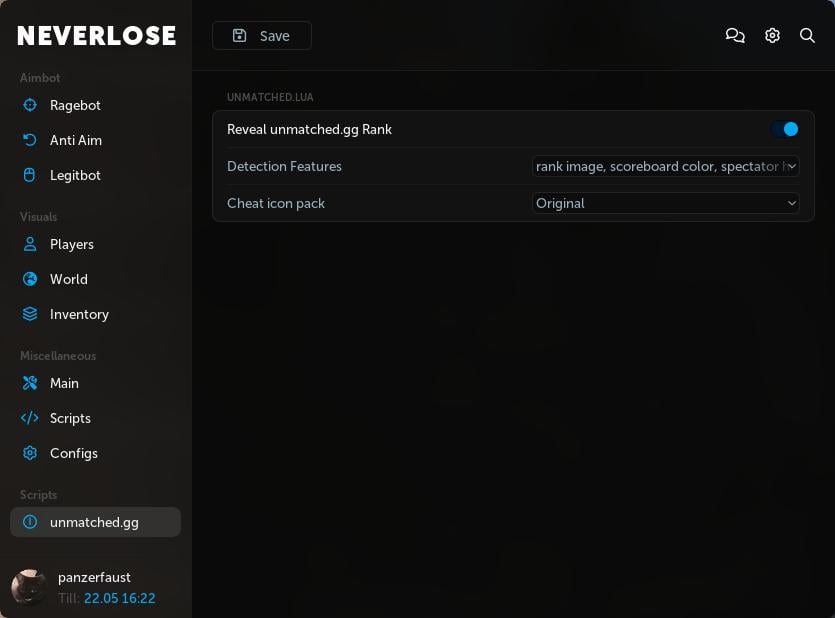Image resolution: width=835 pixels, height=618 pixels.
Task: Select the Players visuals icon
Action: tap(30, 244)
